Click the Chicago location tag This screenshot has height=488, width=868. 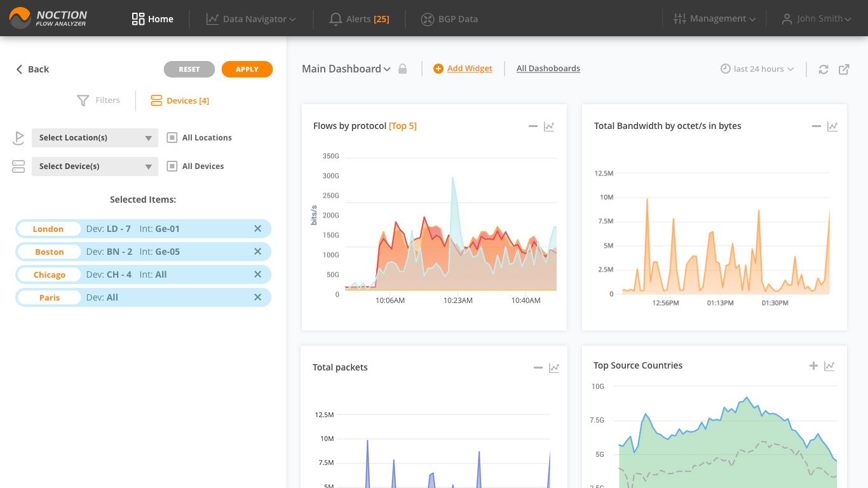tap(49, 274)
